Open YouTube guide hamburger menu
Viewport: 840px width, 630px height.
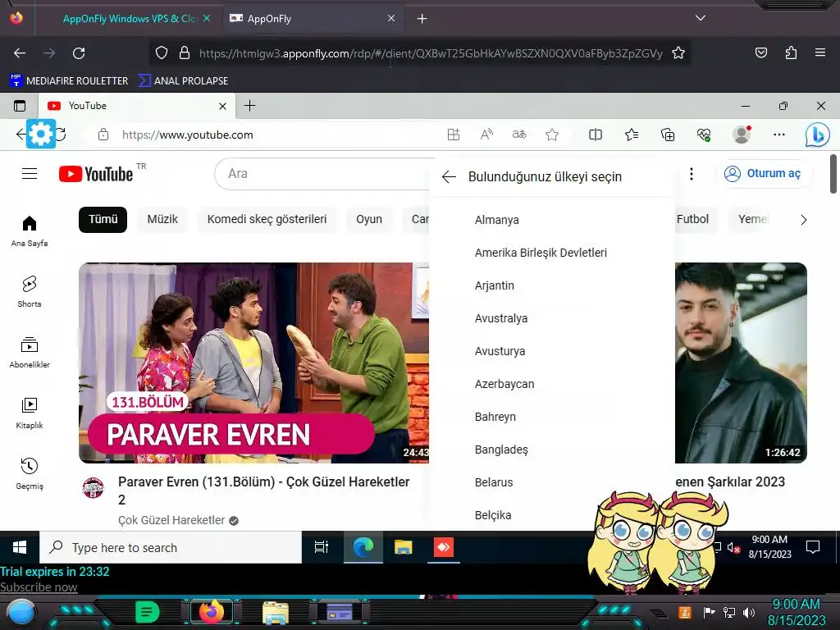pos(30,174)
